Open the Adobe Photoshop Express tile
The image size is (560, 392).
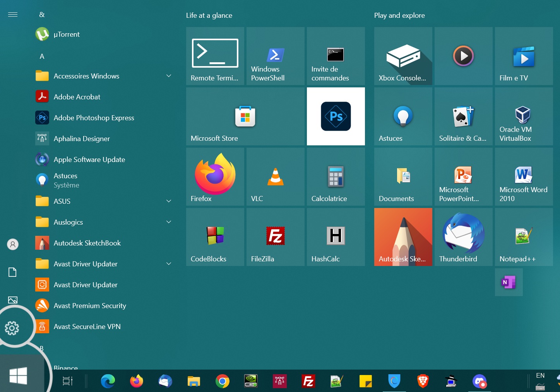tap(336, 116)
